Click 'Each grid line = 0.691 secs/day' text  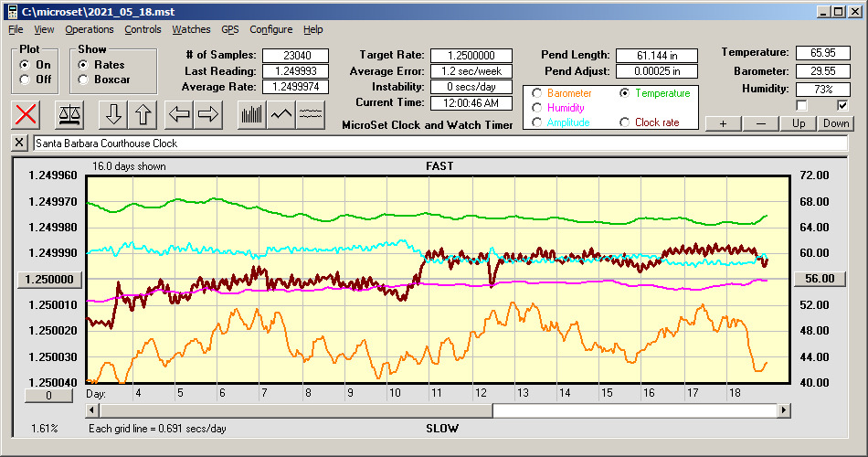(157, 428)
